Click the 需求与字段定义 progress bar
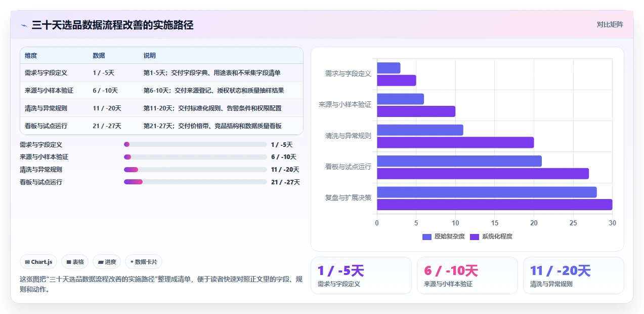644x314 pixels. (195, 144)
